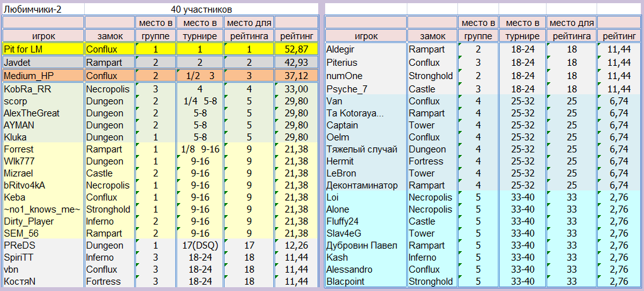
Task: Click the 'Van' player cell
Action: pyautogui.click(x=366, y=101)
